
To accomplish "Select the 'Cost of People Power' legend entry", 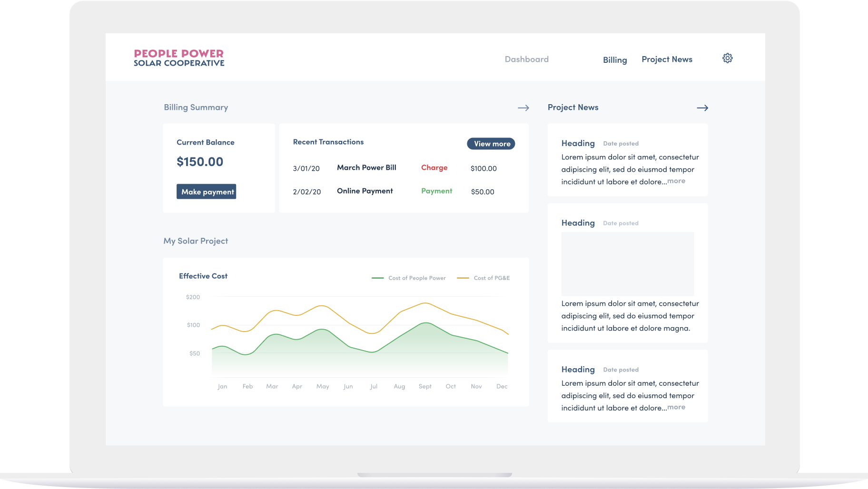I will tap(409, 278).
